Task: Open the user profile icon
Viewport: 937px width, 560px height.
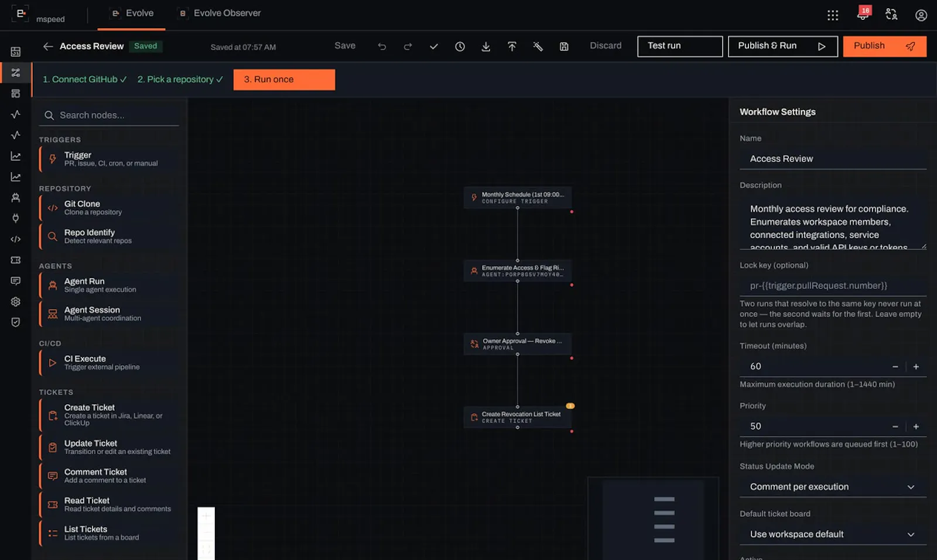Action: 921,15
